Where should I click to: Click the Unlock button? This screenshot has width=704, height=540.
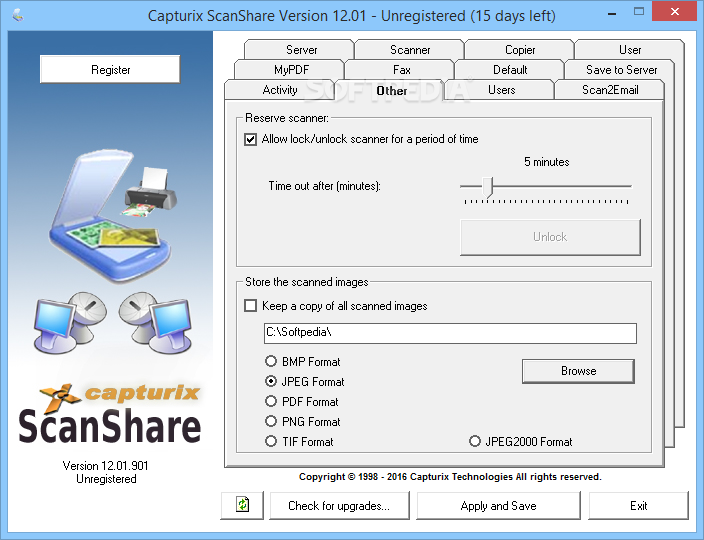tap(550, 237)
